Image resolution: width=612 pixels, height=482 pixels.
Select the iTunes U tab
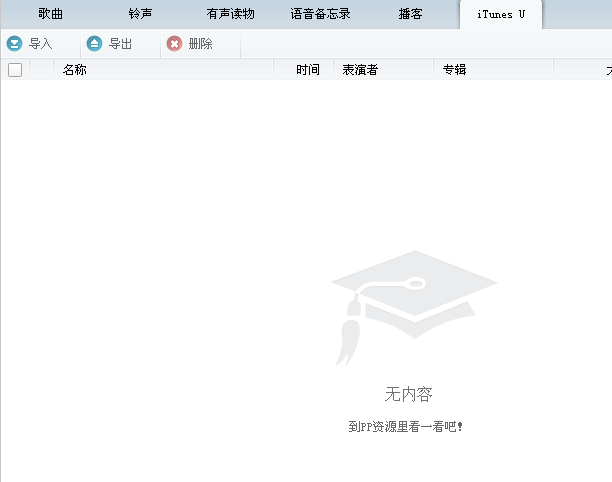point(501,14)
